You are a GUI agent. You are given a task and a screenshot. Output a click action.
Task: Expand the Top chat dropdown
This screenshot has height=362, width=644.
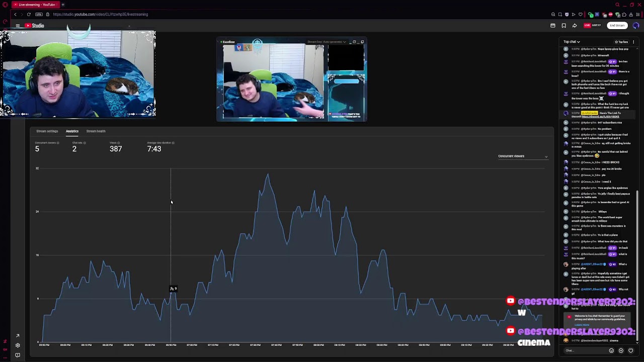pos(572,42)
